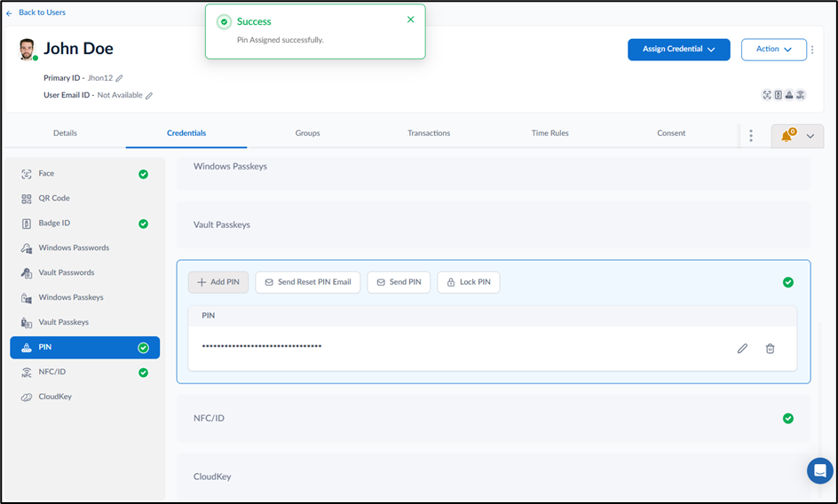
Task: Go to the Time Rules tab
Action: coord(550,133)
